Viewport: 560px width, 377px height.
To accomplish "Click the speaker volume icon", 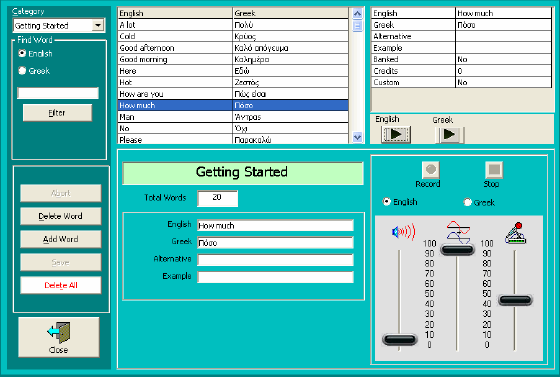I will (404, 232).
